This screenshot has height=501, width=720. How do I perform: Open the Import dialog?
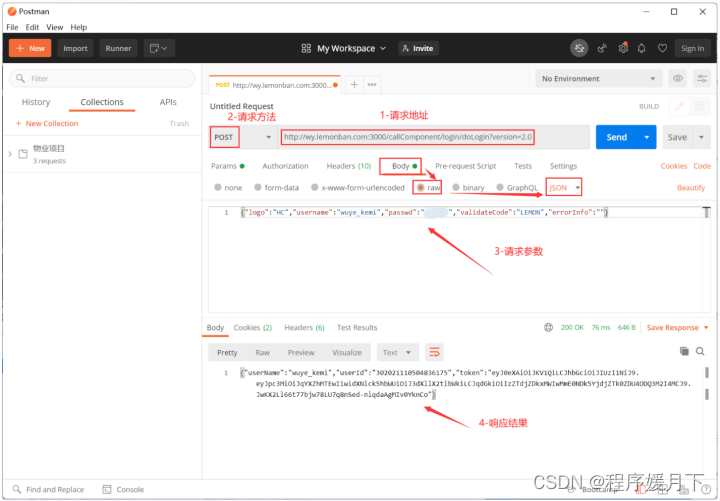click(75, 48)
